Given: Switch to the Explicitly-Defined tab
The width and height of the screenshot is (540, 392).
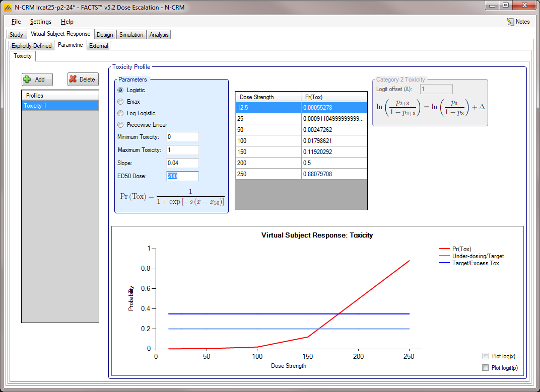Looking at the screenshot, I should [x=32, y=46].
